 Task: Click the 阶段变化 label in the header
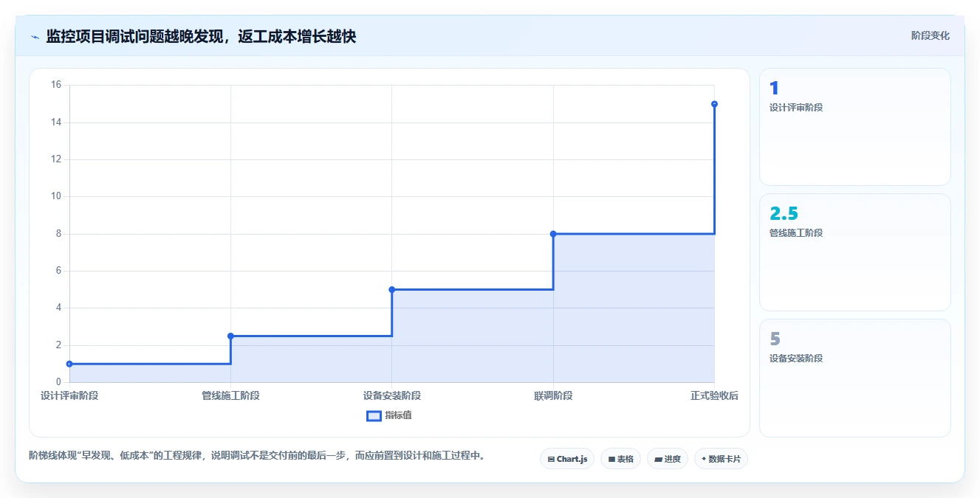tap(930, 35)
